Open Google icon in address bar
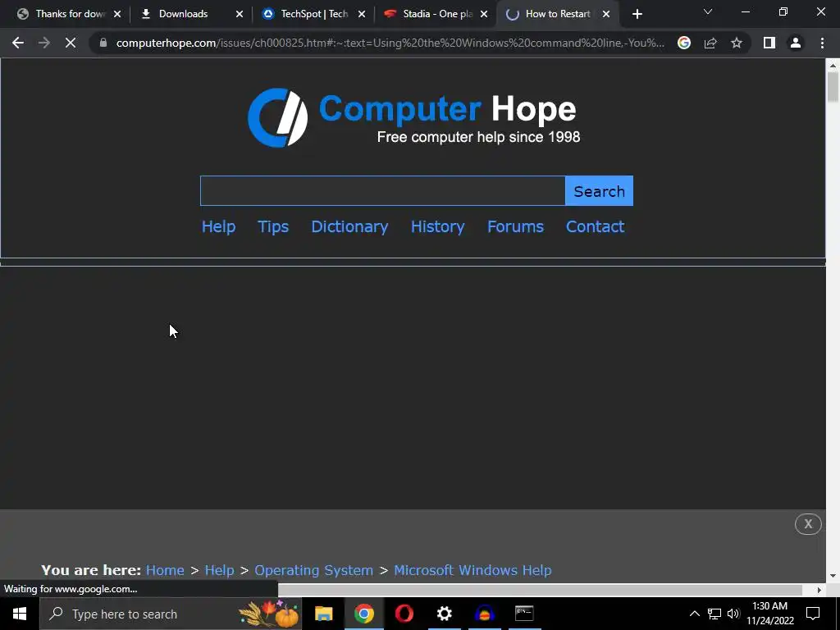 click(x=683, y=43)
